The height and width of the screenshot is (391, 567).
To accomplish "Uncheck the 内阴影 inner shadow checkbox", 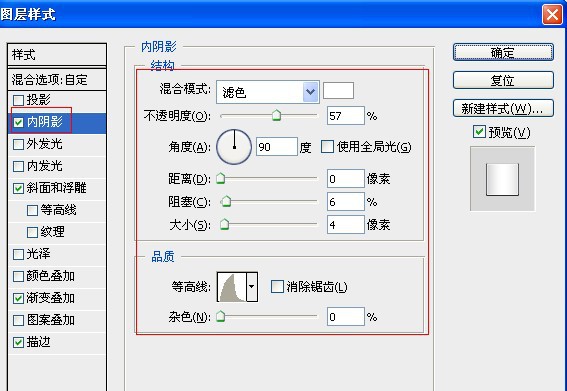I will click(x=18, y=122).
